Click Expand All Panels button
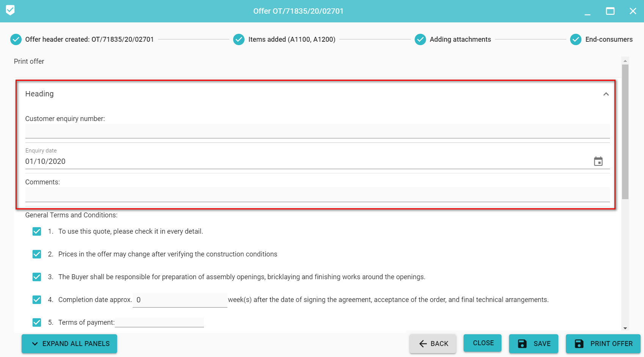 69,344
